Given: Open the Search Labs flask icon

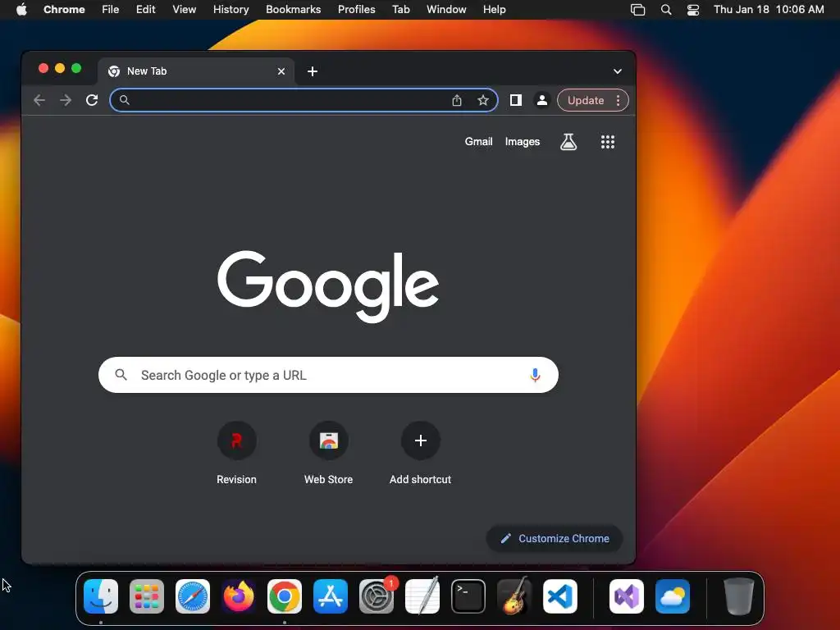Looking at the screenshot, I should click(x=568, y=142).
